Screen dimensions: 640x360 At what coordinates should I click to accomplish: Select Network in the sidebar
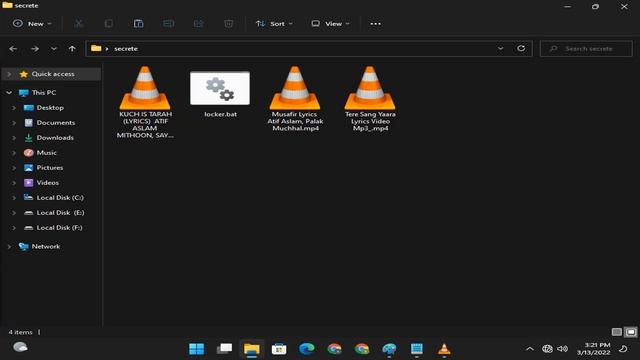(45, 247)
